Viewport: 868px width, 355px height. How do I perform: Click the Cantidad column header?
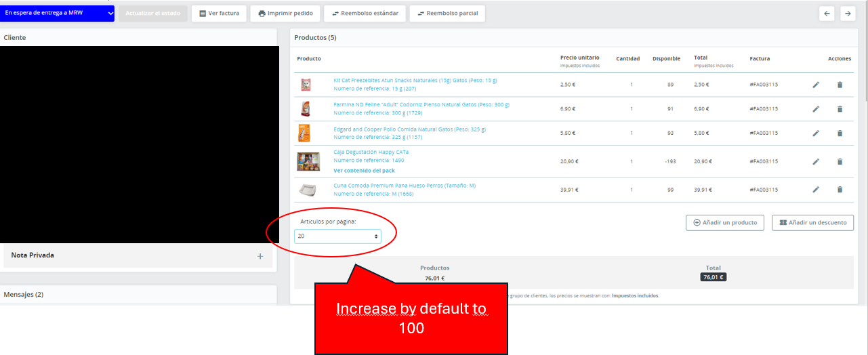pyautogui.click(x=627, y=59)
